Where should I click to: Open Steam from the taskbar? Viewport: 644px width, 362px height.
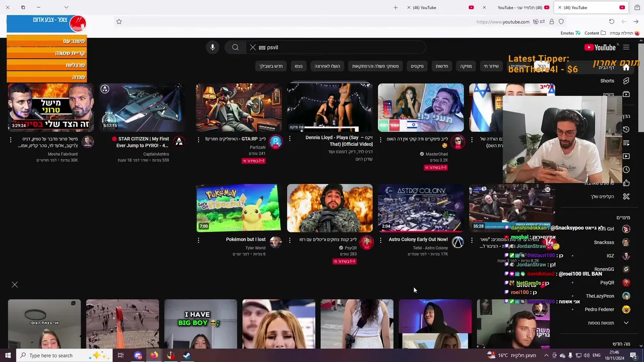[187, 355]
